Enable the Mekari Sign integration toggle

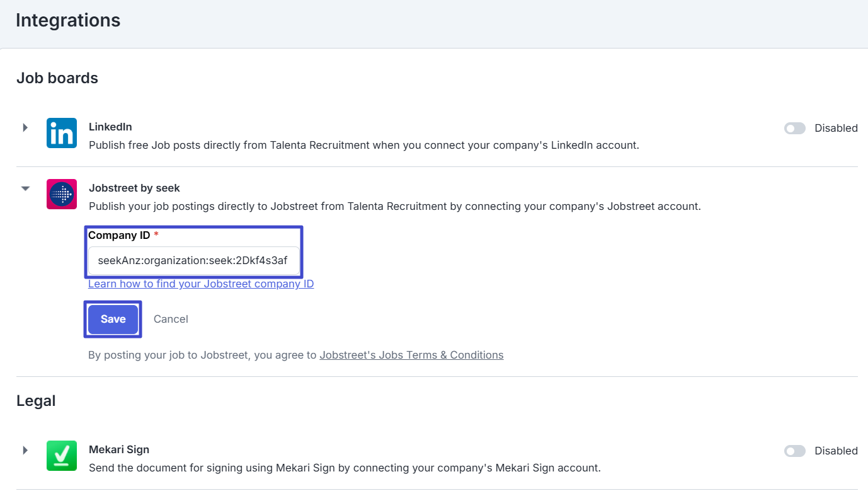795,451
